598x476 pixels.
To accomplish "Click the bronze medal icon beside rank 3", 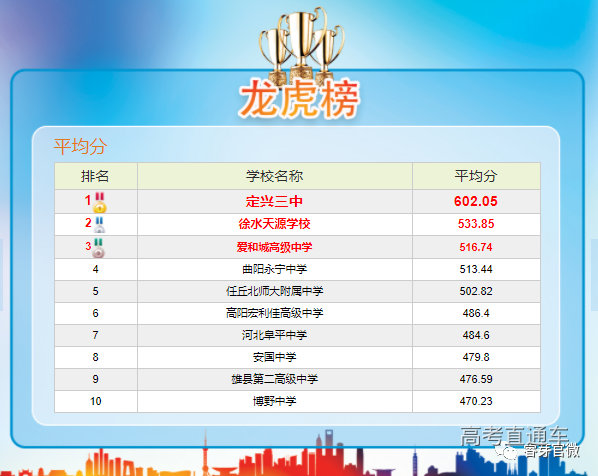I will [98, 248].
